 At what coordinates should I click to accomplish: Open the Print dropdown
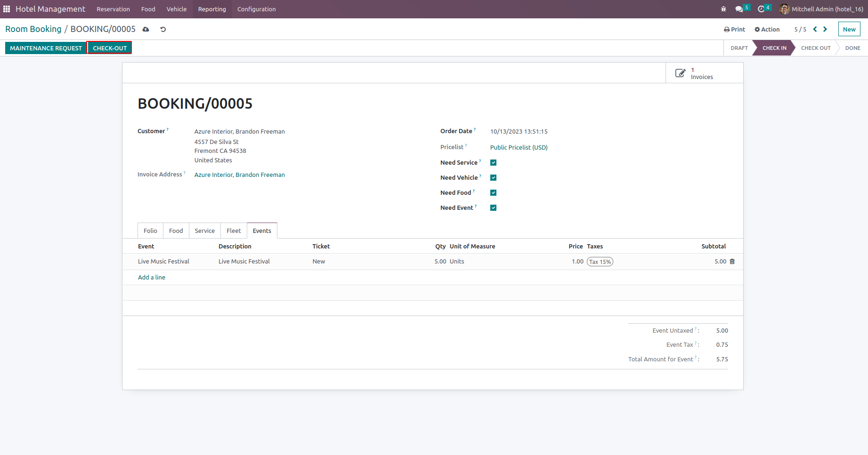click(x=734, y=29)
